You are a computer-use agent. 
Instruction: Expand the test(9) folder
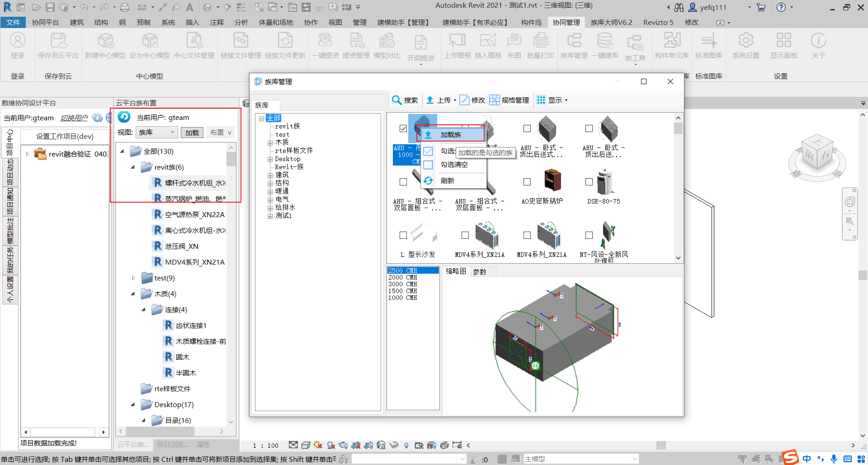click(133, 278)
